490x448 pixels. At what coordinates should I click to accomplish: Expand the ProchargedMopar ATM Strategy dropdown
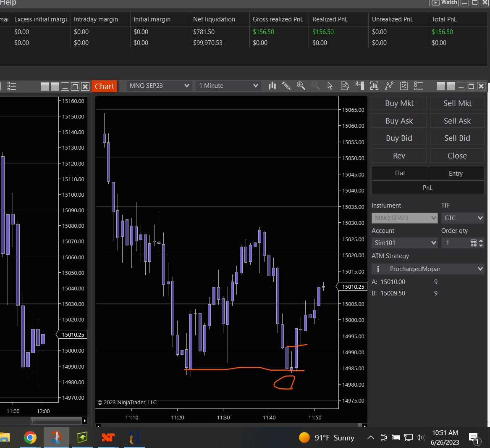click(x=428, y=269)
